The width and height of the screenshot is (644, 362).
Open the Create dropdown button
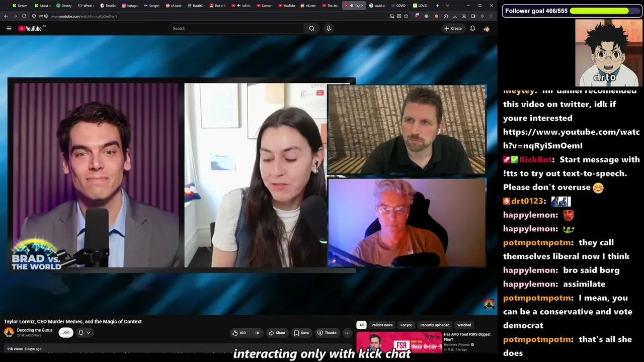[x=453, y=29]
